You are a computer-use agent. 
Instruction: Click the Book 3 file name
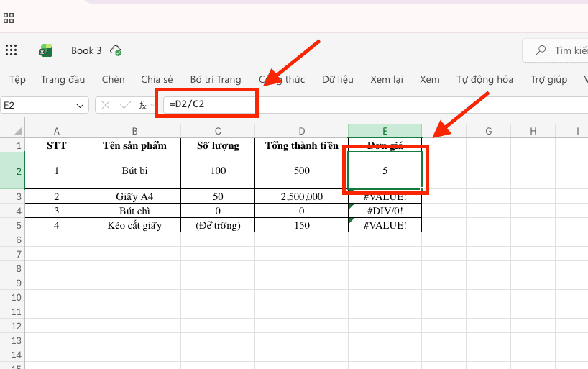(x=86, y=50)
